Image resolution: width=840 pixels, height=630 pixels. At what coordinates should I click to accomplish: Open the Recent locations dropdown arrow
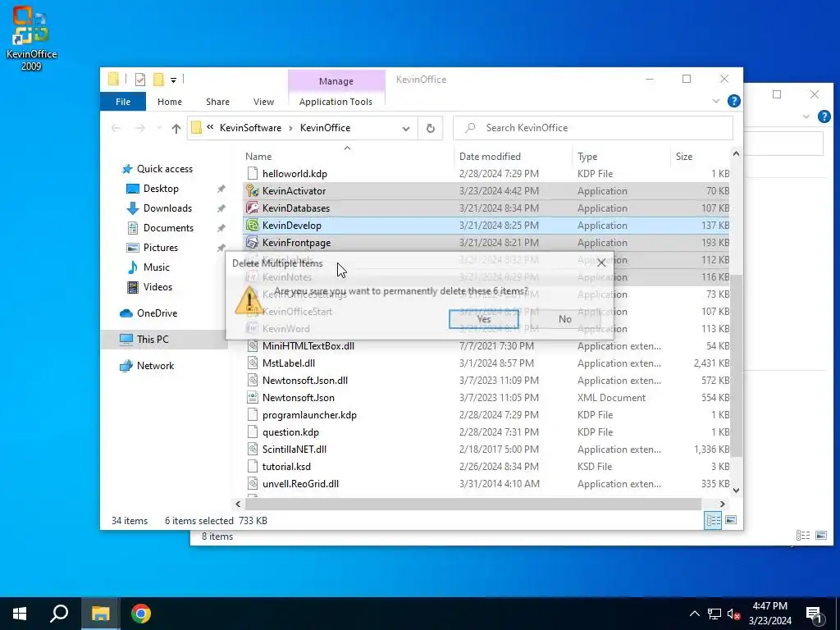(158, 128)
